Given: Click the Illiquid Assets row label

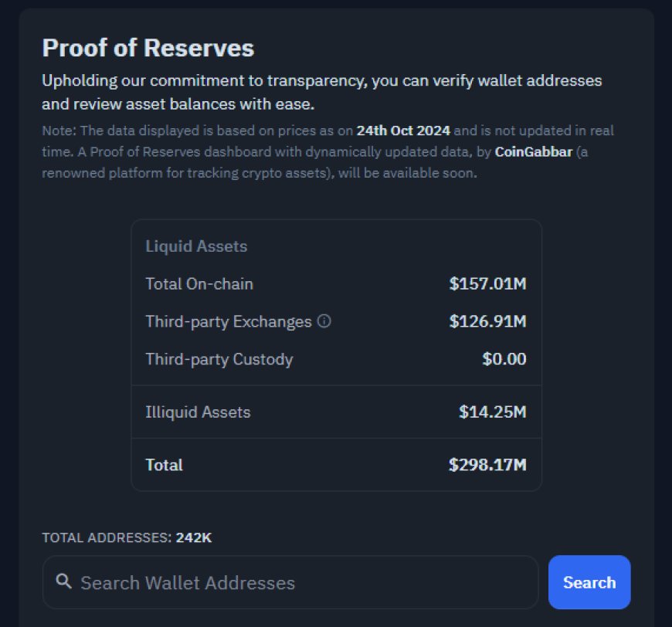Looking at the screenshot, I should pos(198,412).
